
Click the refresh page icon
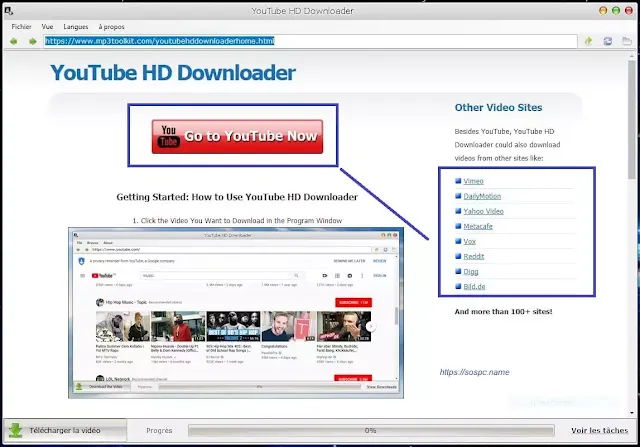click(x=608, y=41)
